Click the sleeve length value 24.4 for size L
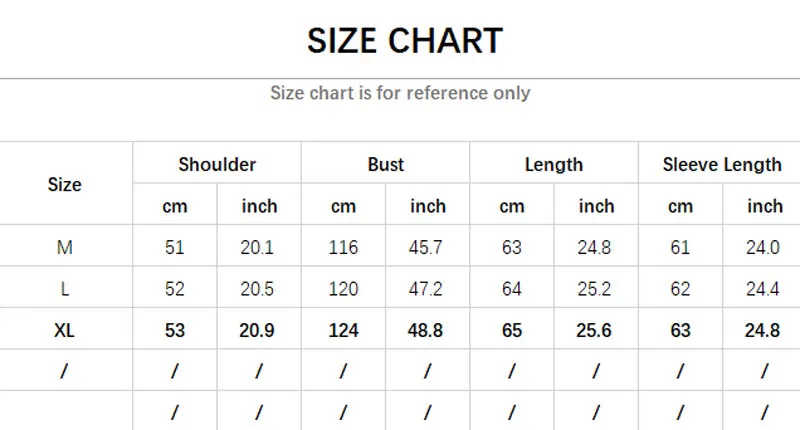The height and width of the screenshot is (430, 800). coord(764,289)
